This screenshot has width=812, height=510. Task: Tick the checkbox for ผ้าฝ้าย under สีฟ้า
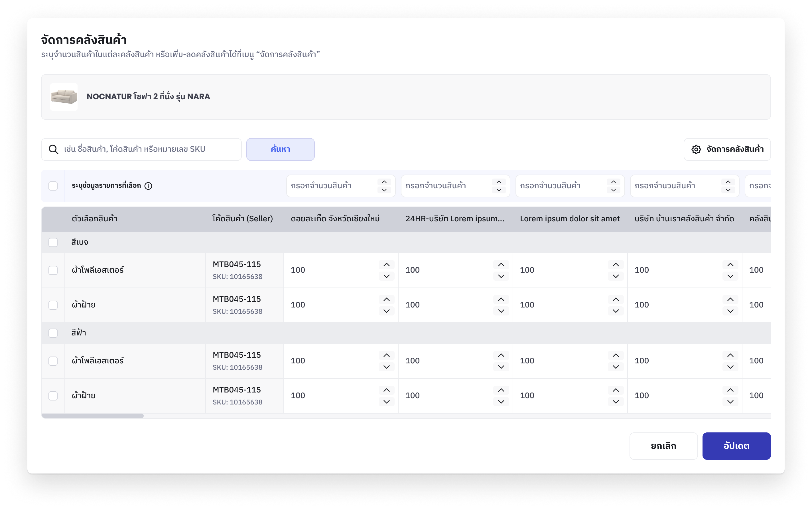point(53,396)
